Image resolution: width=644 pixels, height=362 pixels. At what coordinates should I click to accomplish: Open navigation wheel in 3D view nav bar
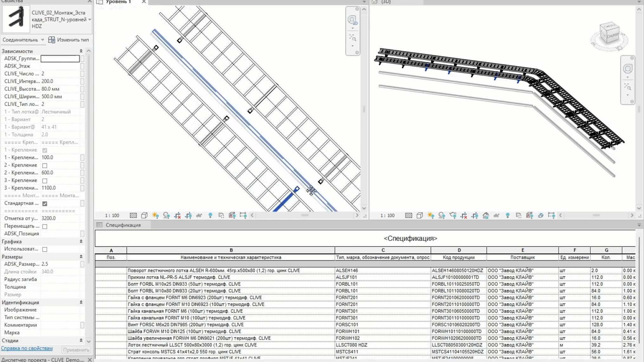(628, 69)
